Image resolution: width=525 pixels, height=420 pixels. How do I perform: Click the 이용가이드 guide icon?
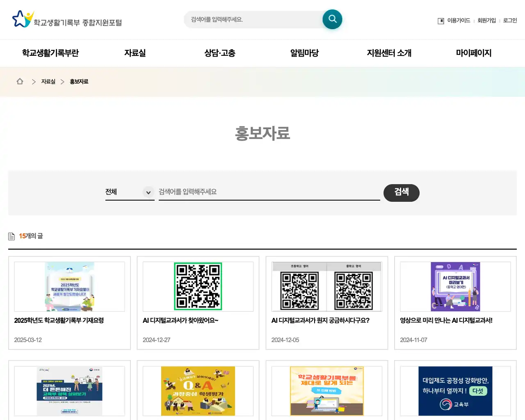point(441,21)
